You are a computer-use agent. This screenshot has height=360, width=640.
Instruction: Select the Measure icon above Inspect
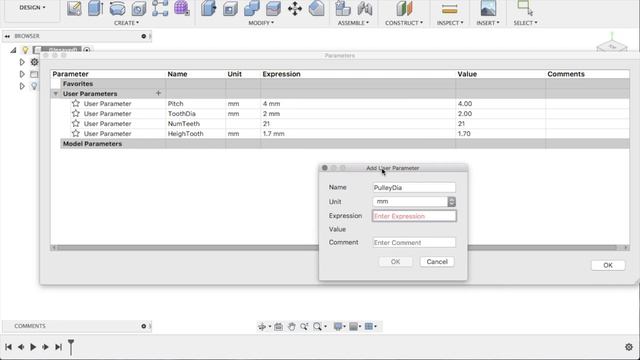[450, 9]
